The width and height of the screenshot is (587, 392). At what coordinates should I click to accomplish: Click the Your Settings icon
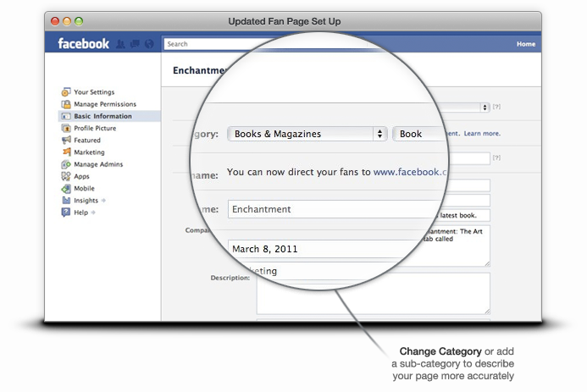66,92
